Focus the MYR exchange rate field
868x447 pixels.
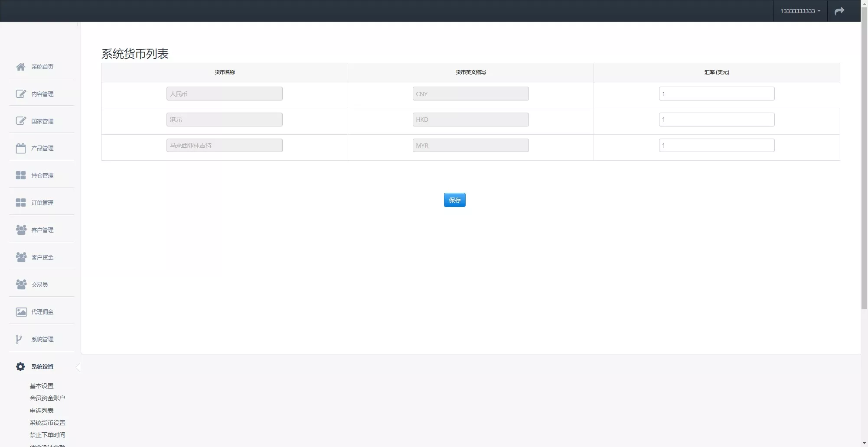[716, 146]
